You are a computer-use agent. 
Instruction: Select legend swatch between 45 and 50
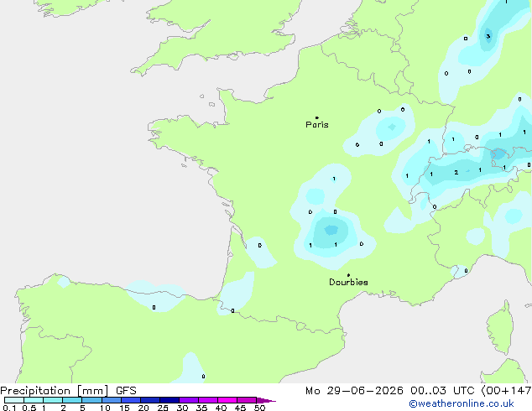tap(247, 400)
